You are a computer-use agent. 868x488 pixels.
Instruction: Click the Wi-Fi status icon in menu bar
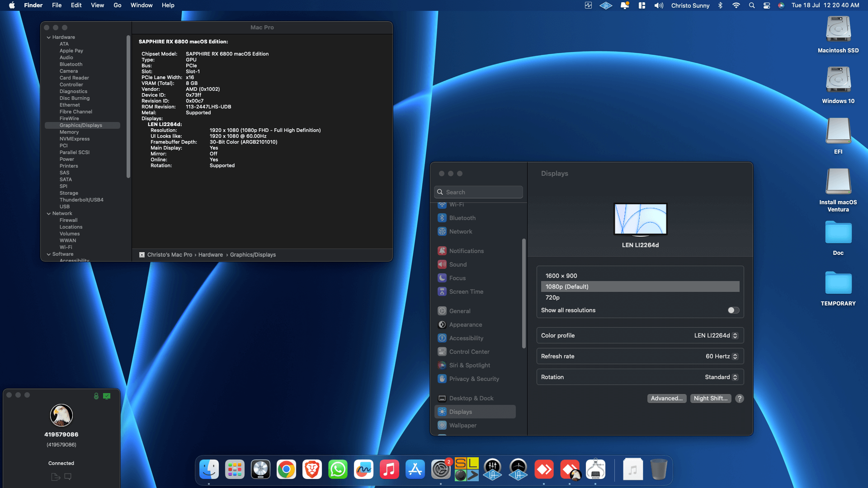(736, 5)
